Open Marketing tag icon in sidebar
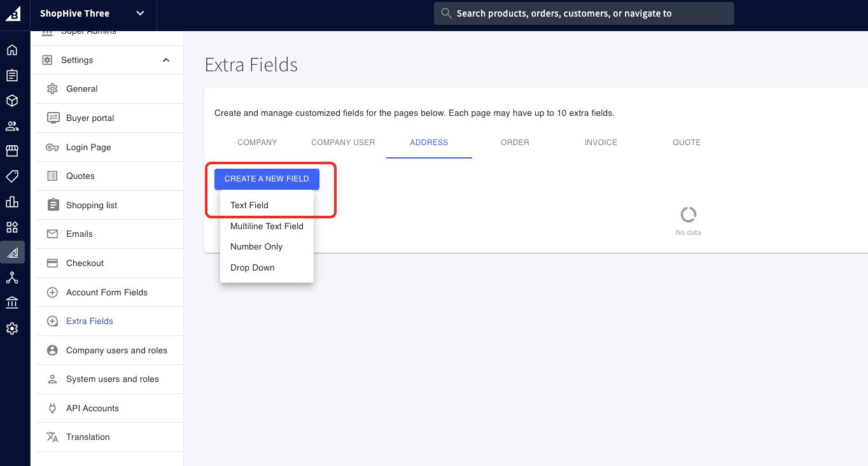This screenshot has width=868, height=466. 12,176
